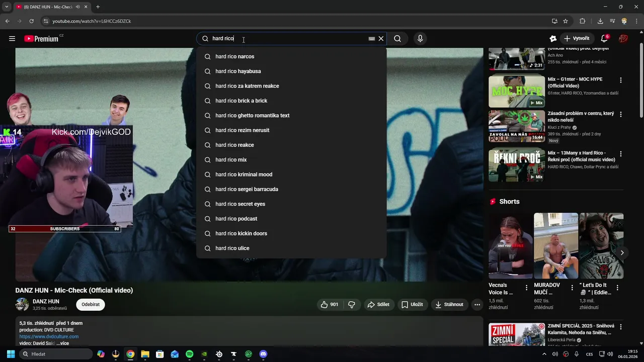Save video with the Uložit button
The width and height of the screenshot is (644, 362).
coord(412,305)
